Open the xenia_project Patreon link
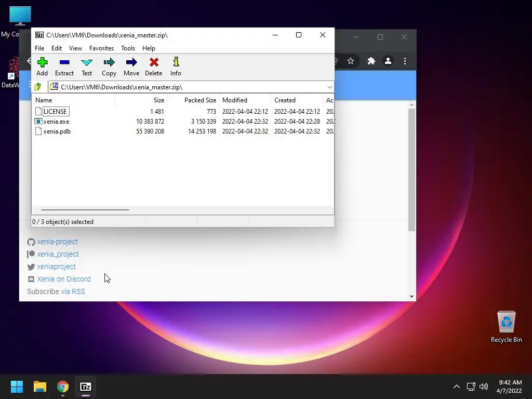Viewport: 532px width, 399px height. click(58, 254)
